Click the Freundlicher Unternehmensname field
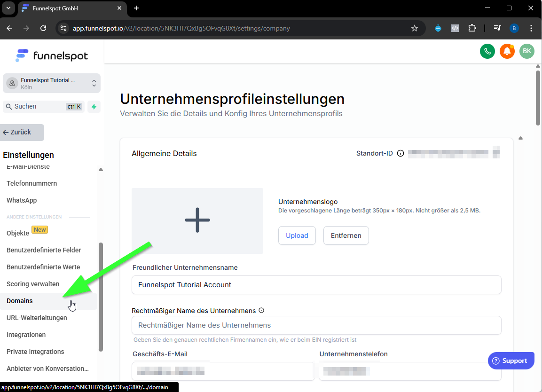 (316, 285)
